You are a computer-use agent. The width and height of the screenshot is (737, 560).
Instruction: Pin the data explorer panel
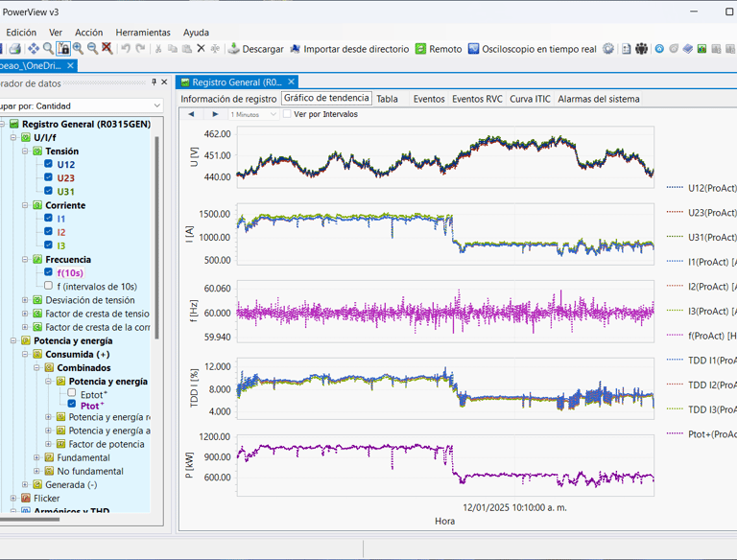pos(154,83)
